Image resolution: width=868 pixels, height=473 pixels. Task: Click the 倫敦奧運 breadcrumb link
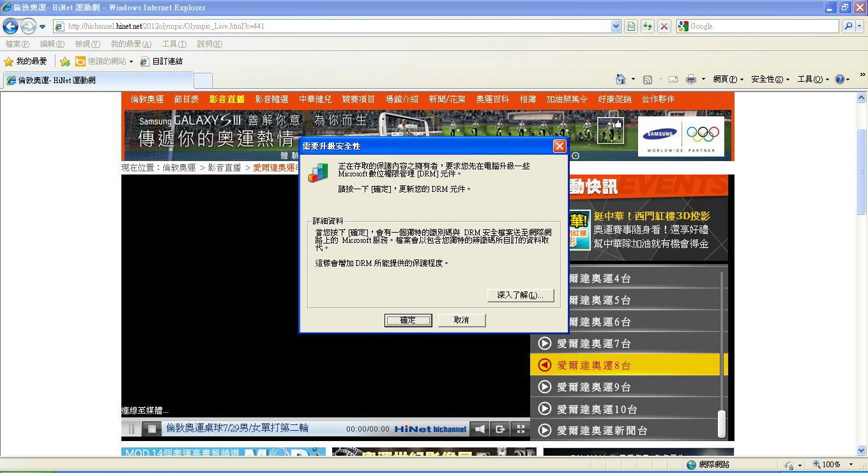(x=179, y=167)
